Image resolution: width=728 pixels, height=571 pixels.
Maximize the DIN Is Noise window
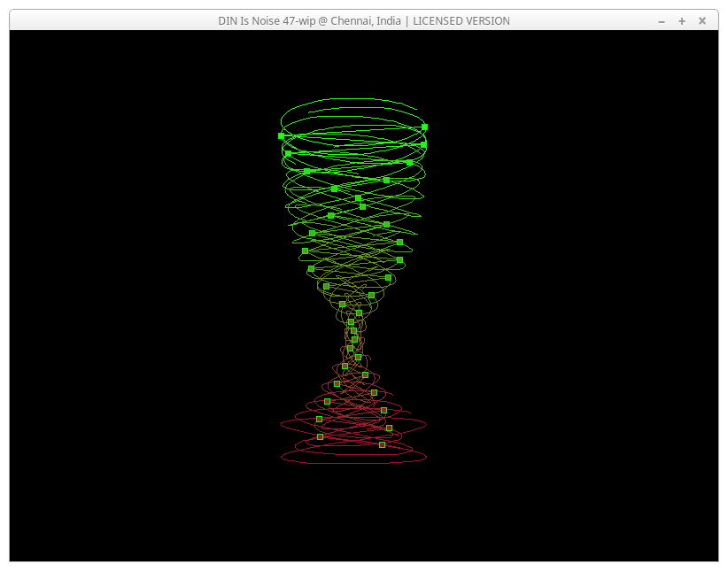(x=682, y=20)
